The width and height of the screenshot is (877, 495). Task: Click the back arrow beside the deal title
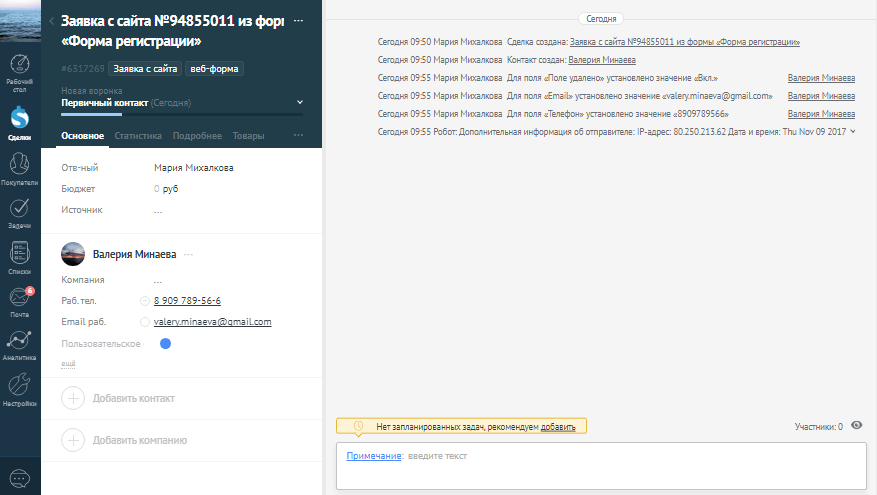[x=52, y=21]
